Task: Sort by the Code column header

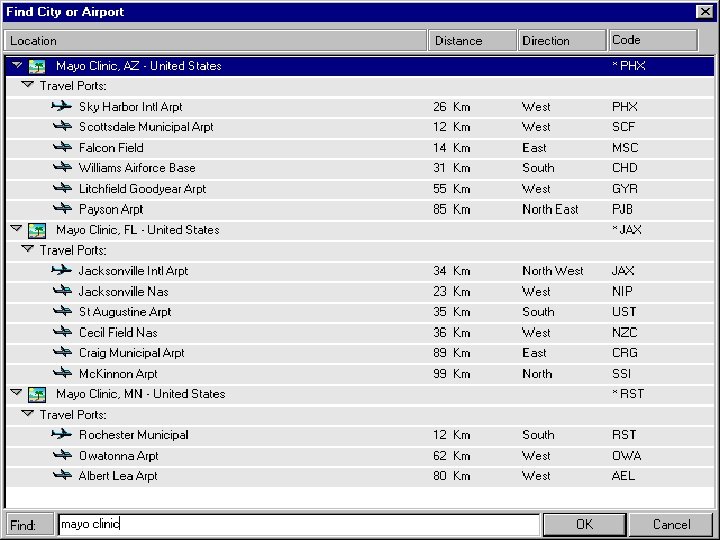Action: click(653, 40)
